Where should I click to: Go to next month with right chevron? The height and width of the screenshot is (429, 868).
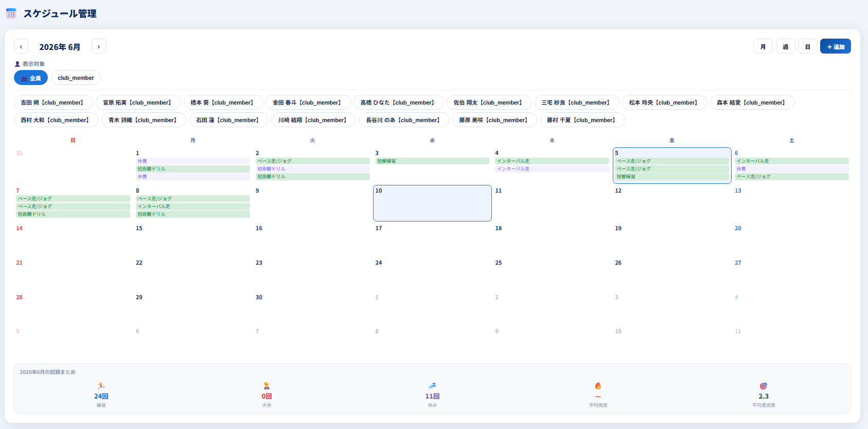tap(99, 46)
